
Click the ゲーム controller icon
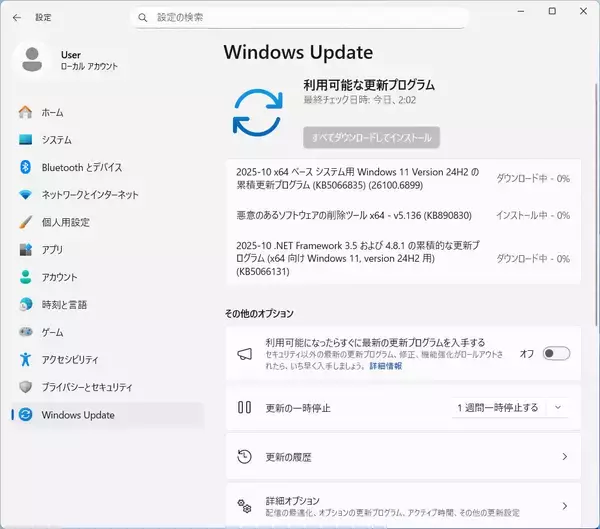point(25,332)
